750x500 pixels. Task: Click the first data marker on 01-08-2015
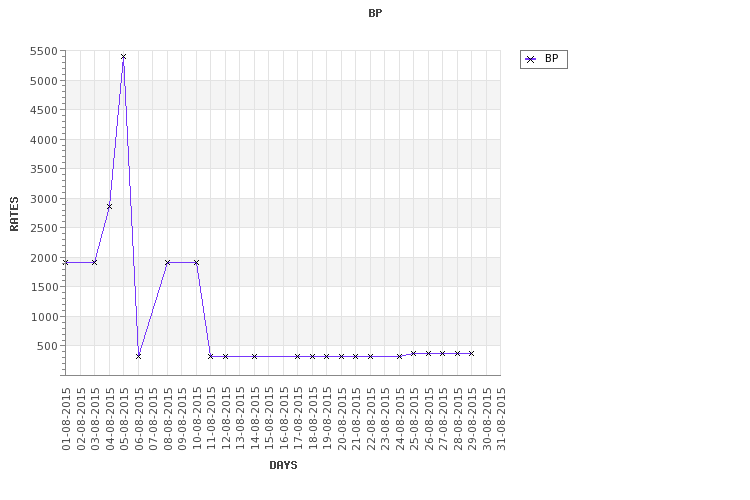[x=66, y=262]
